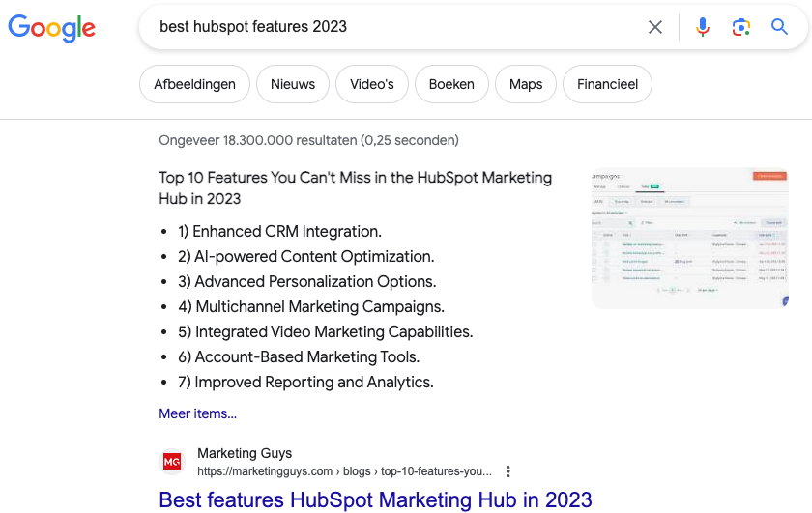Click '6) Account-Based Marketing Tools.' item

[299, 357]
